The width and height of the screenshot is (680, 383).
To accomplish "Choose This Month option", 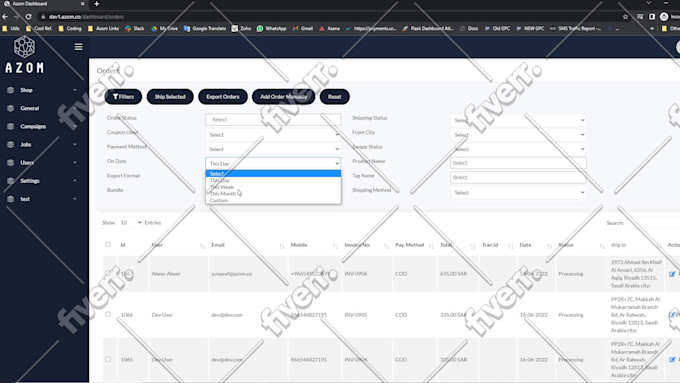I will click(273, 193).
